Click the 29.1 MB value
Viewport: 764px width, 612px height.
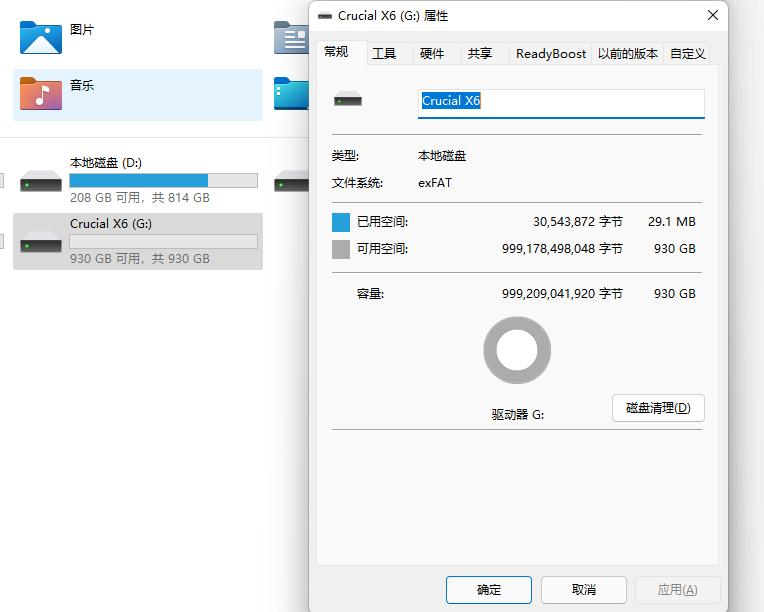pos(672,222)
